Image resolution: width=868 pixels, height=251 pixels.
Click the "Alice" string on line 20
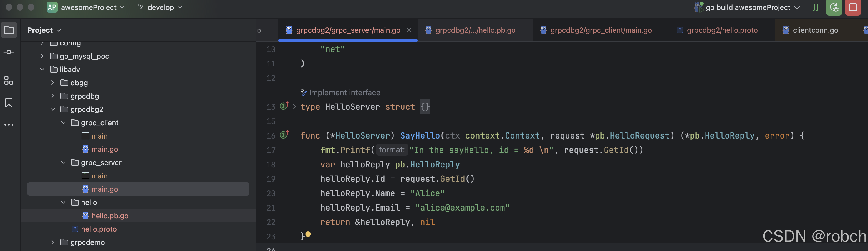[427, 193]
